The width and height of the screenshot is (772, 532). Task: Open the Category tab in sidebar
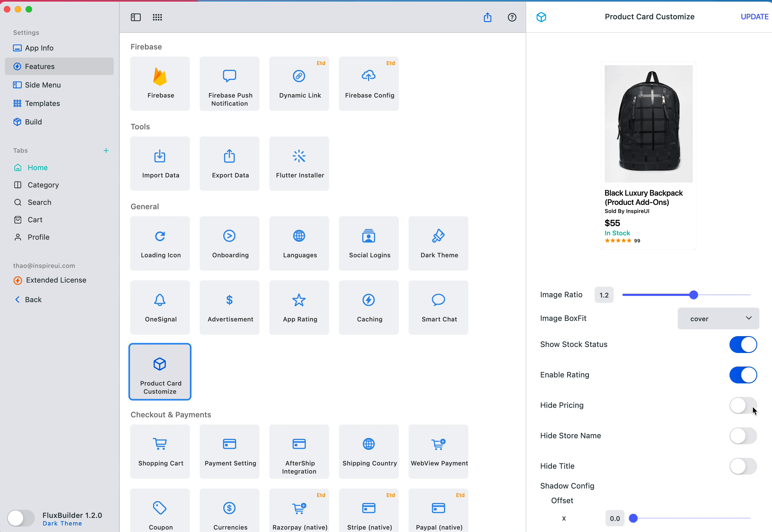(x=43, y=185)
